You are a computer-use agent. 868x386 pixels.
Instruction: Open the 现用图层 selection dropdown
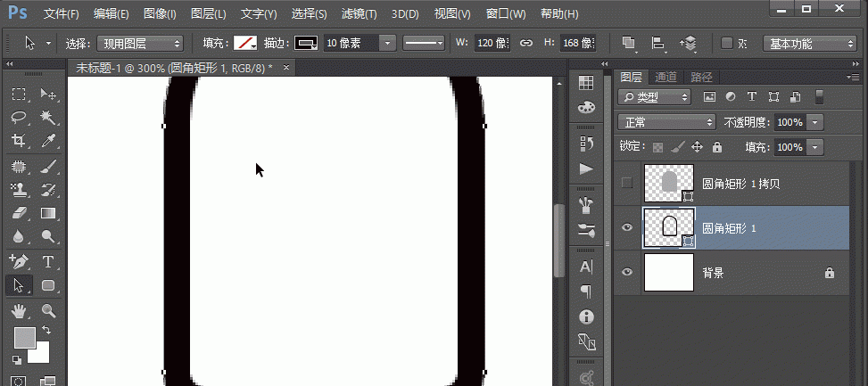[x=138, y=43]
